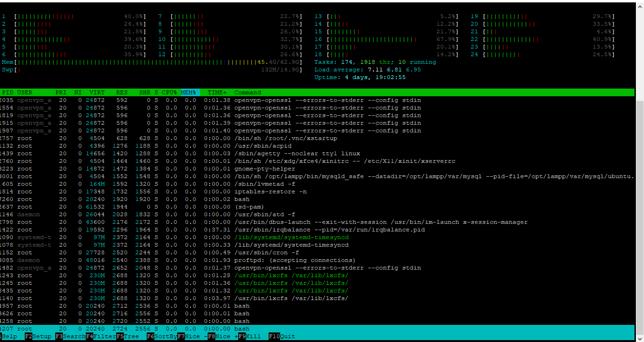Sort by the CPU% column header

point(170,92)
